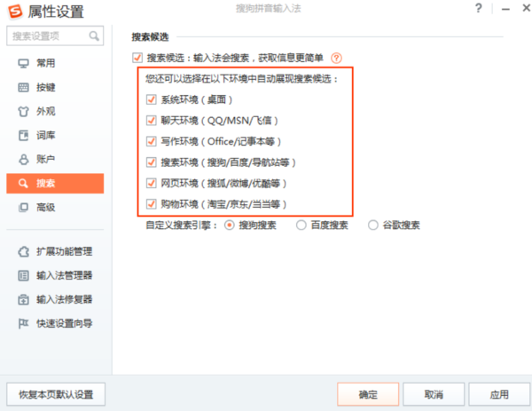
Task: Click the 外观 shirt icon in sidebar
Action: (x=24, y=112)
